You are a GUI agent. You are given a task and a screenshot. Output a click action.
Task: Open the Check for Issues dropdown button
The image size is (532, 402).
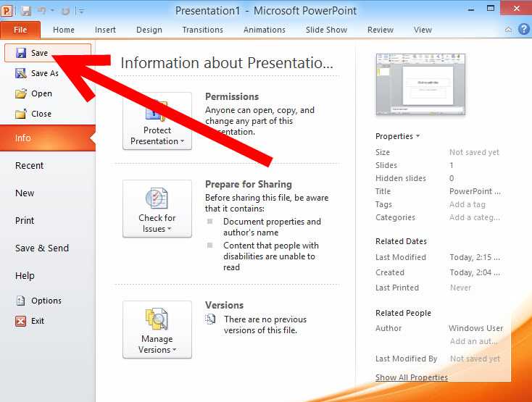[157, 209]
